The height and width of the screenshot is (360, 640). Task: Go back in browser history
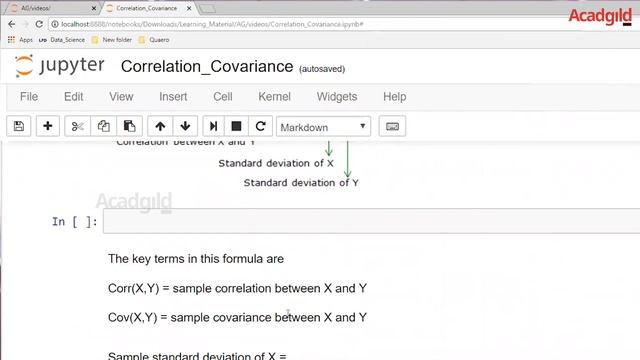11,24
